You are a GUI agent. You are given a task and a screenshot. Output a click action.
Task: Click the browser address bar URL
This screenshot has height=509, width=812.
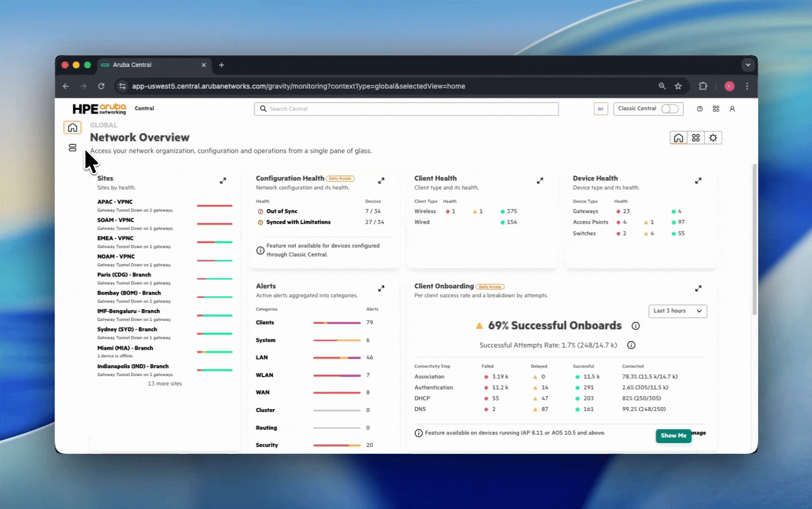coord(298,86)
